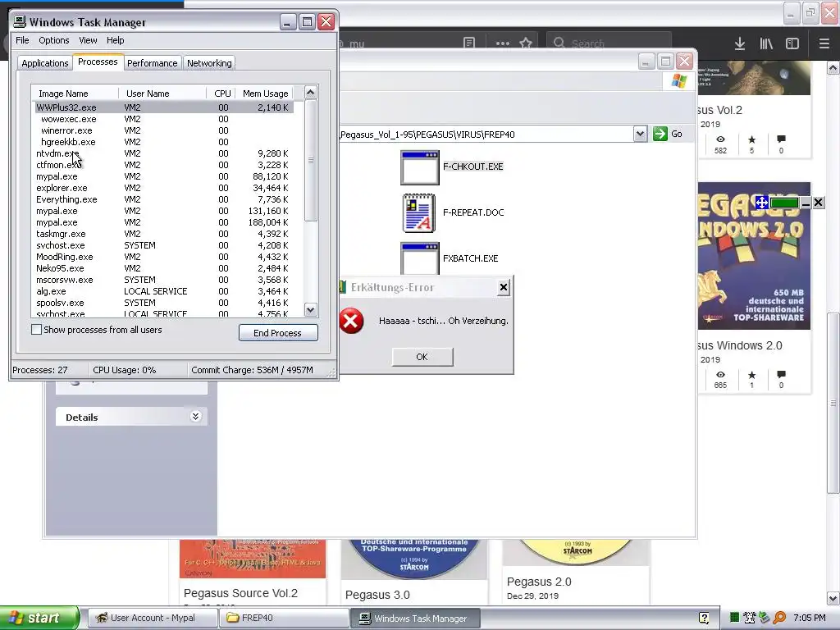This screenshot has width=840, height=630.
Task: Click the Windows flag logo in explorer
Action: point(678,81)
